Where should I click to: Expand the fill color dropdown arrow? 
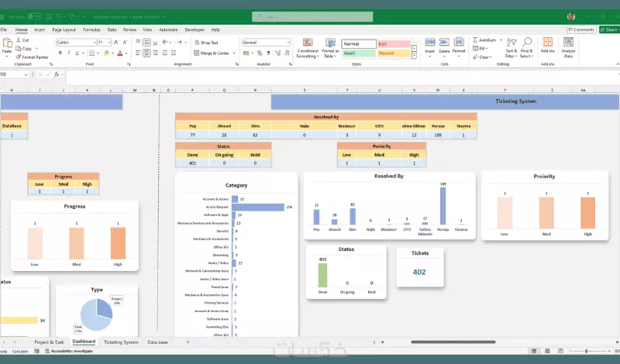coord(112,53)
